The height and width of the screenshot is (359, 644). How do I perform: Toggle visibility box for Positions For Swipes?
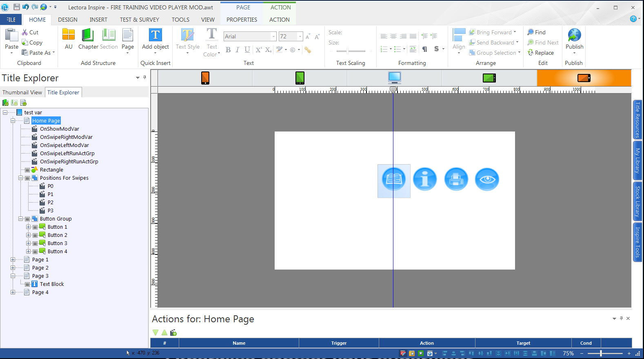pos(27,178)
